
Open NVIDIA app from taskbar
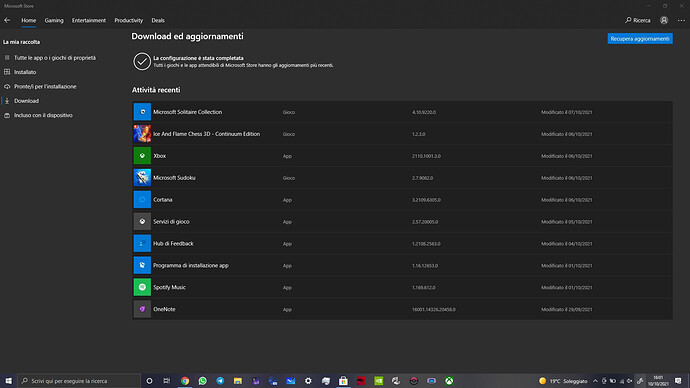click(378, 381)
